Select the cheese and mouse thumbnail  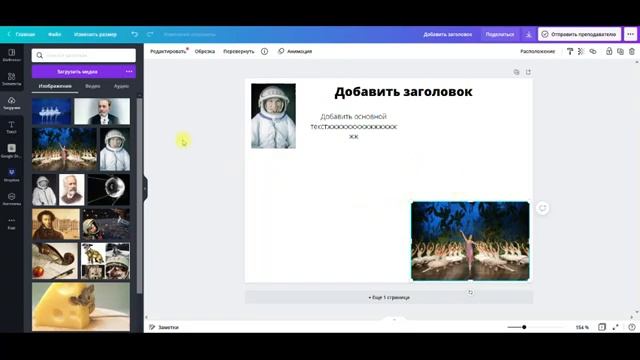click(81, 307)
